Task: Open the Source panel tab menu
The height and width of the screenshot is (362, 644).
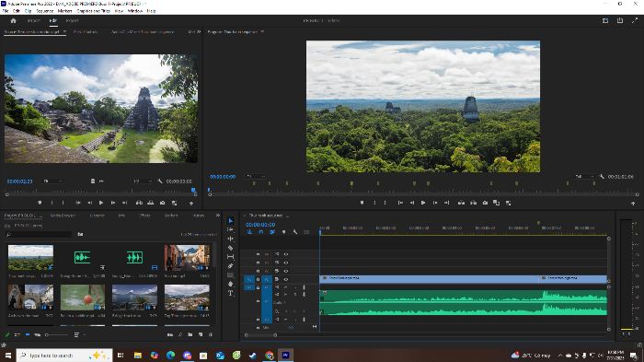Action: coord(64,31)
